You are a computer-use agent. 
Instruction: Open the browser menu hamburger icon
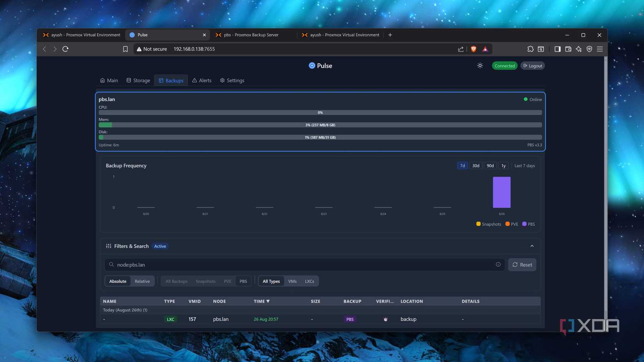(x=600, y=49)
